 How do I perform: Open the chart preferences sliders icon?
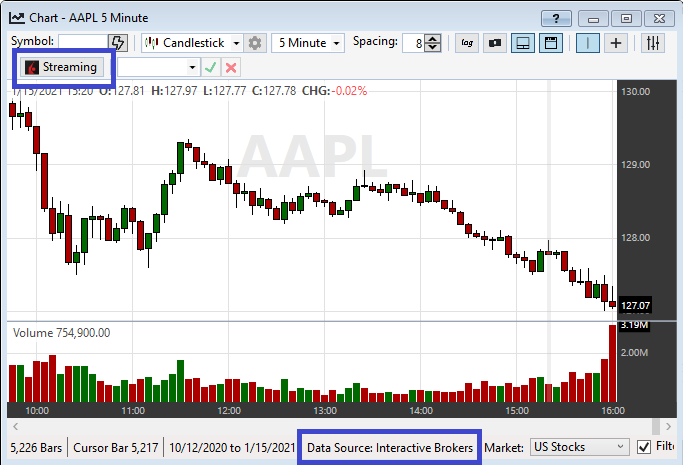pyautogui.click(x=653, y=43)
